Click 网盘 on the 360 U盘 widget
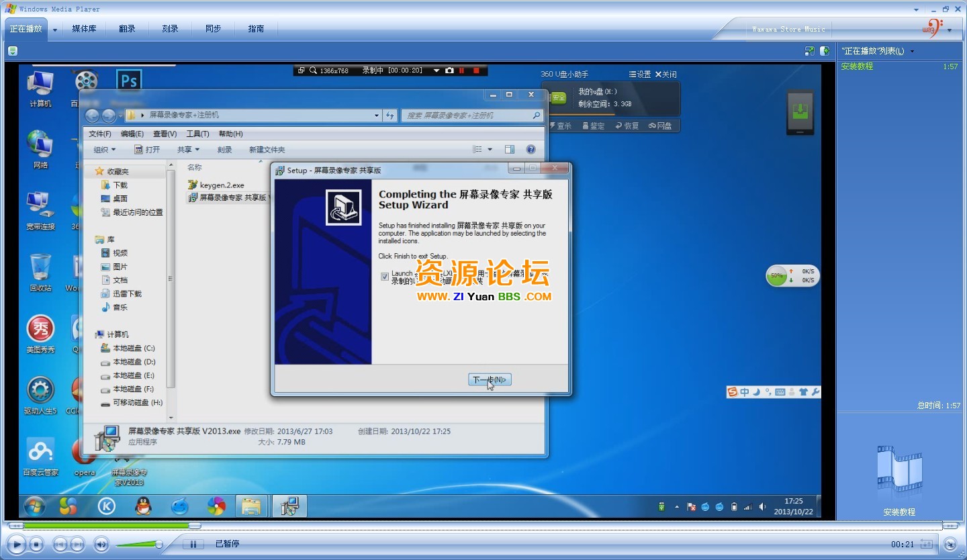Image resolution: width=967 pixels, height=560 pixels. click(660, 126)
